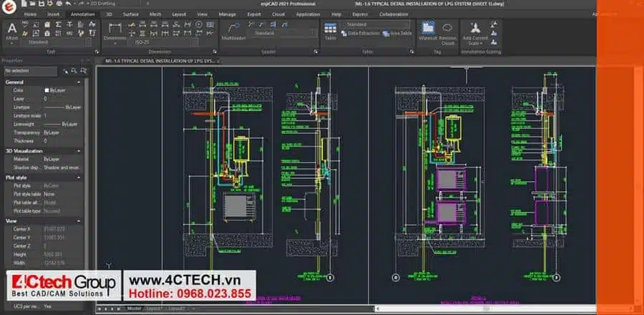Click the Add Current Scale icon
Viewport: 644px width, 315px height.
[x=475, y=29]
